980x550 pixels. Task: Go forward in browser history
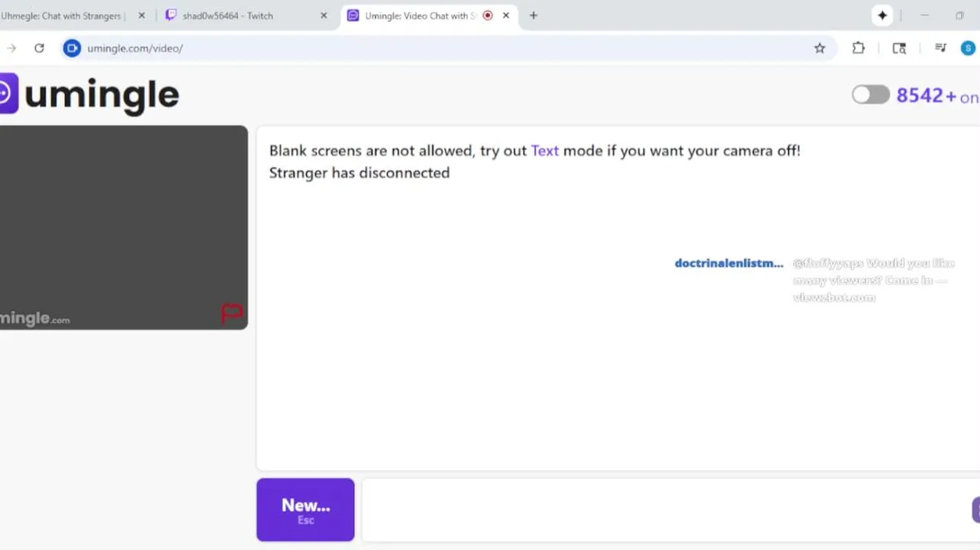[x=11, y=48]
